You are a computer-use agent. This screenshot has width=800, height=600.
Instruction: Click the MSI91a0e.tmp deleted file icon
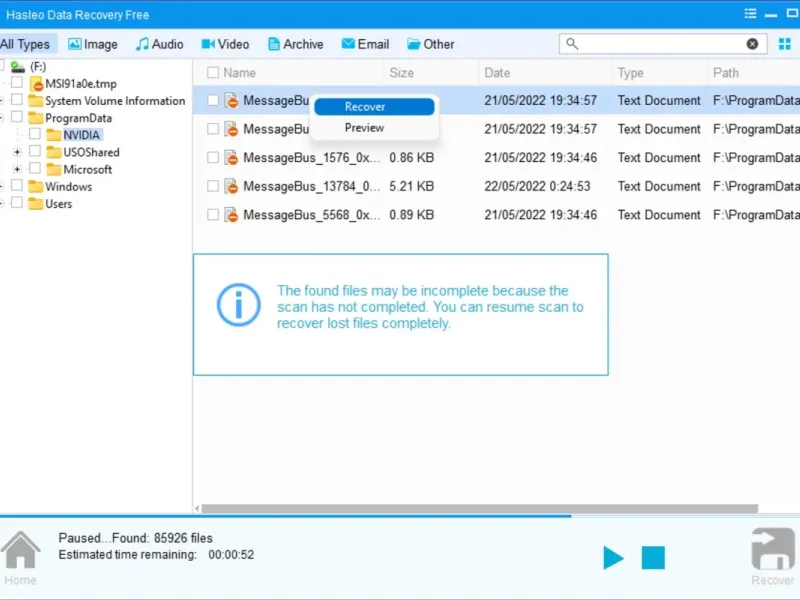pos(36,84)
